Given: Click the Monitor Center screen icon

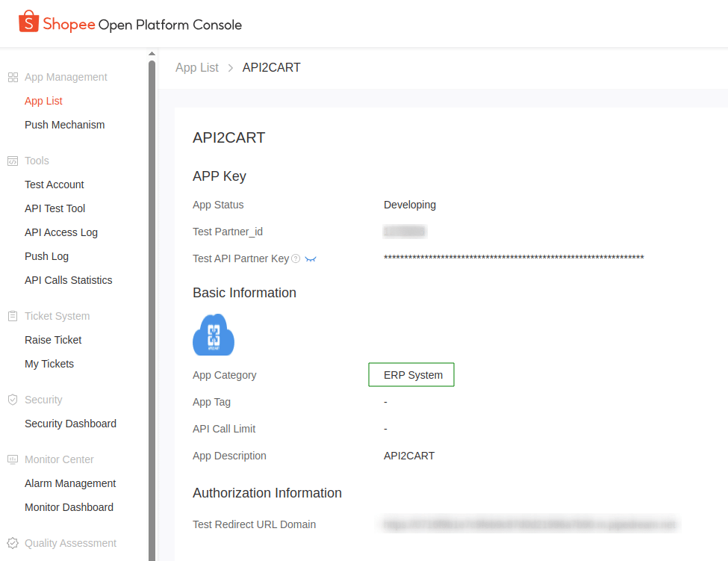Looking at the screenshot, I should click(13, 459).
